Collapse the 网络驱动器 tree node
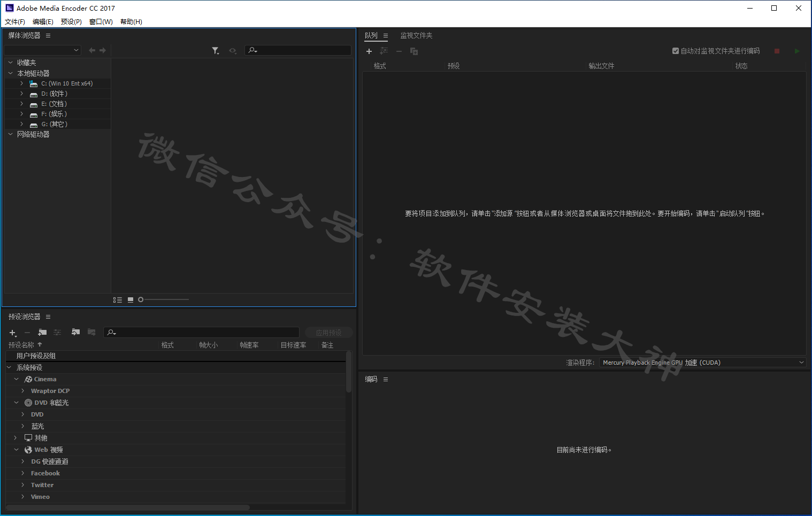This screenshot has height=516, width=812. (x=10, y=134)
